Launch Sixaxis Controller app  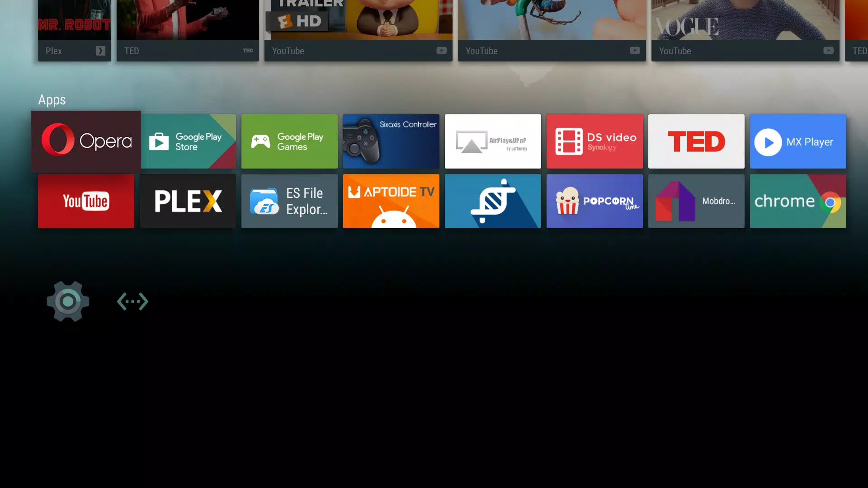point(391,142)
